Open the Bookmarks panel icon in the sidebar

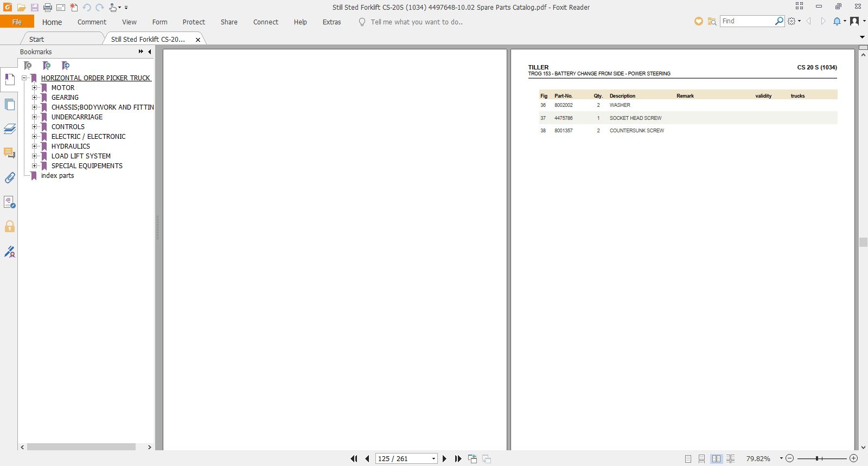[x=10, y=80]
